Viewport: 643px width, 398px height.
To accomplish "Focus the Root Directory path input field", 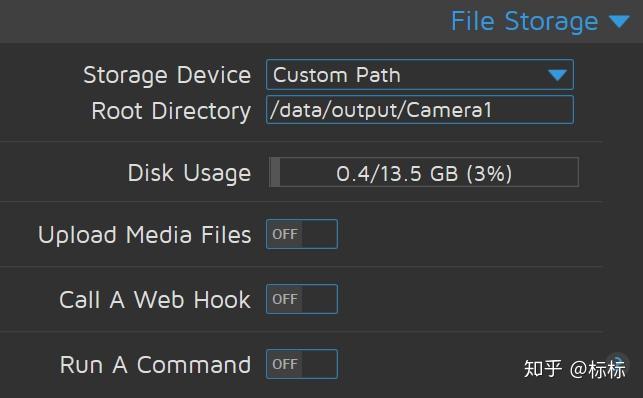I will coord(420,109).
